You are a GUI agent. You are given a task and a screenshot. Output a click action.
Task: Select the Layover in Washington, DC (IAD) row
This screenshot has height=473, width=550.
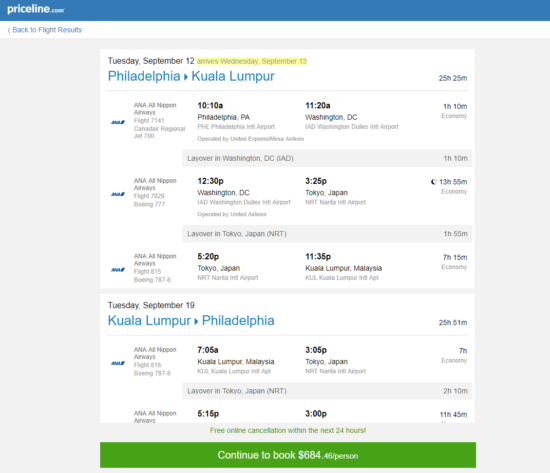327,158
